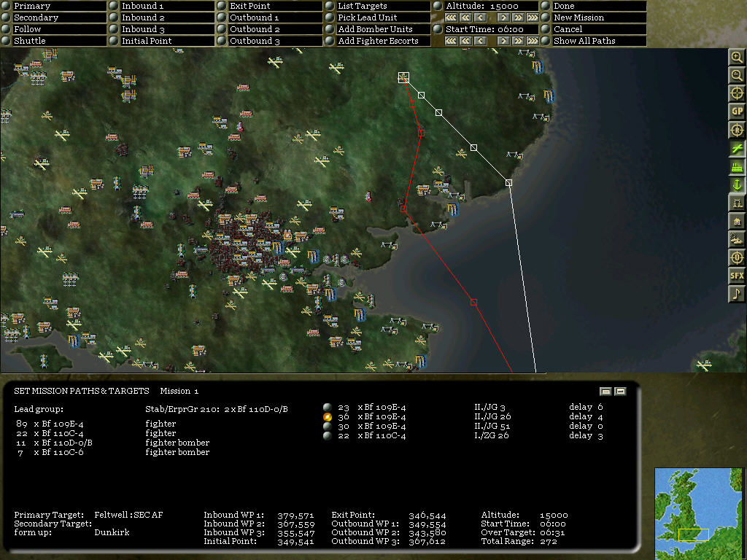Decrease altitude by largest step
This screenshot has width=747, height=560.
[x=451, y=17]
